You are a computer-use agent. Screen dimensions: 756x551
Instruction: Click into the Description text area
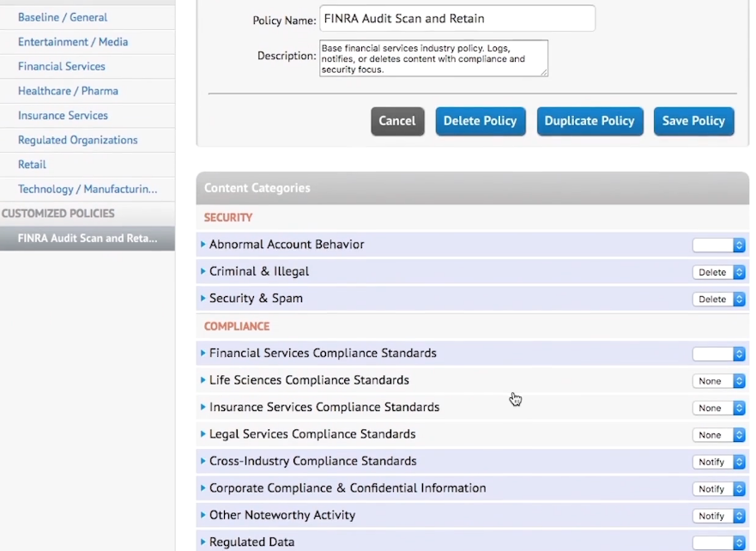(433, 58)
